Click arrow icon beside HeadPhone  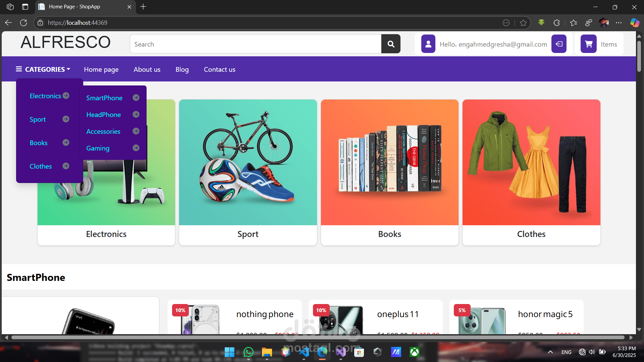136,114
